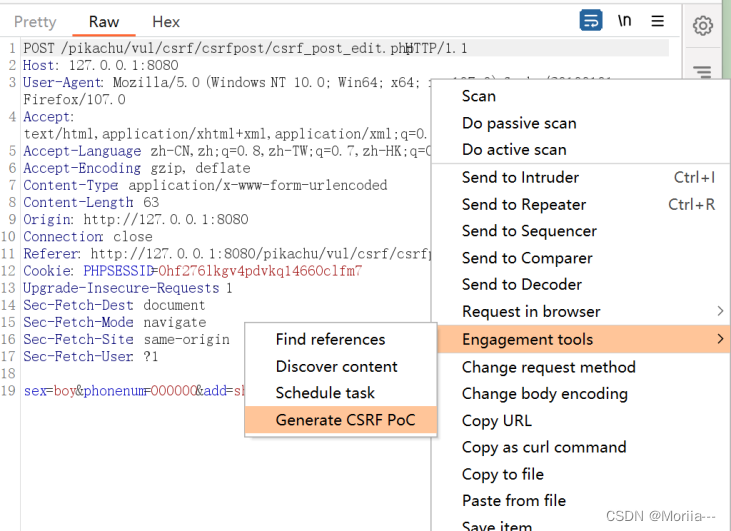Click the Sec-Fetch-Mode: navigate line
This screenshot has height=531, width=731.
(115, 323)
